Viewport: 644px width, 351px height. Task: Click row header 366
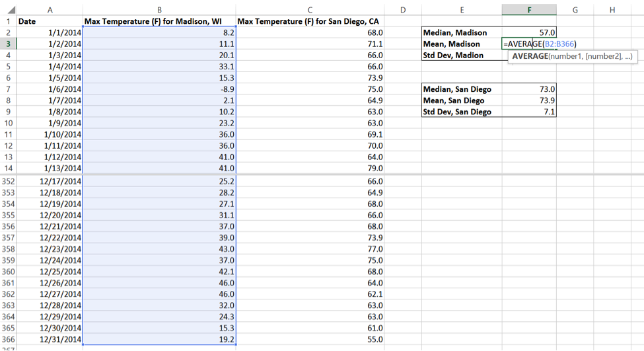point(9,340)
